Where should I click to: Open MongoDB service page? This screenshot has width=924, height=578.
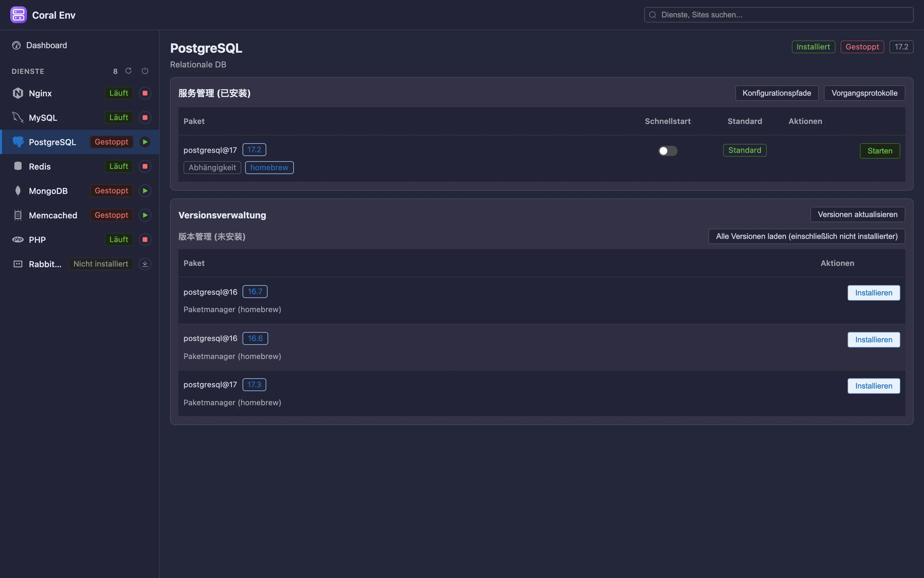click(80, 191)
